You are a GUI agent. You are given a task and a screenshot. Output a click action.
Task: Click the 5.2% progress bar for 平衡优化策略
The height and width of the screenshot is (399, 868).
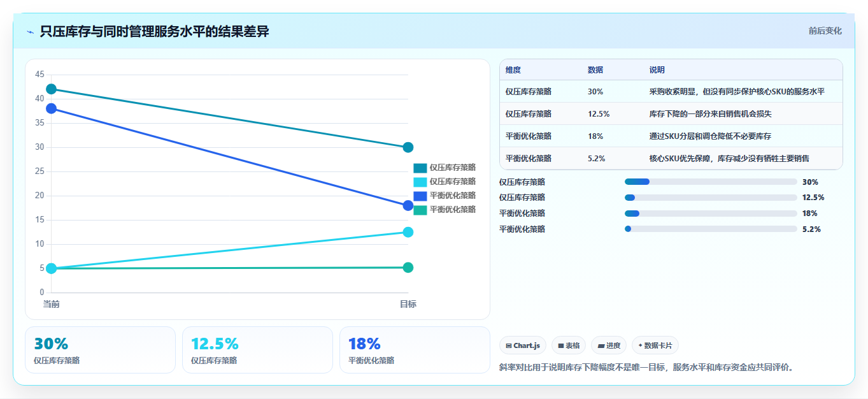coord(711,229)
